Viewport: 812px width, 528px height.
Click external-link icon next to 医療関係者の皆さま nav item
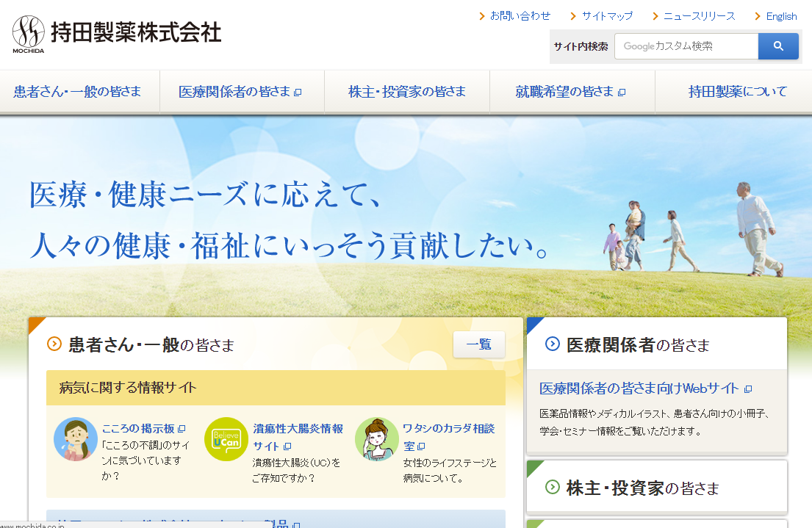pyautogui.click(x=298, y=92)
